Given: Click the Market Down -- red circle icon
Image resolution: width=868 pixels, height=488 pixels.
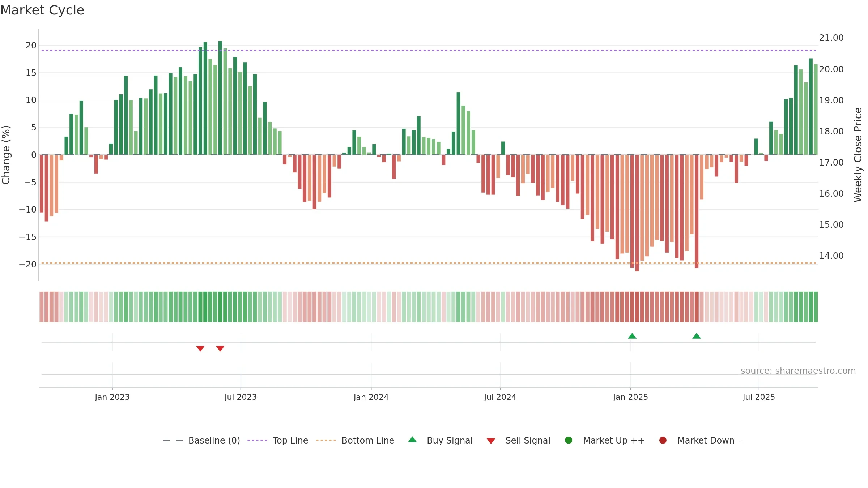Looking at the screenshot, I should point(663,440).
